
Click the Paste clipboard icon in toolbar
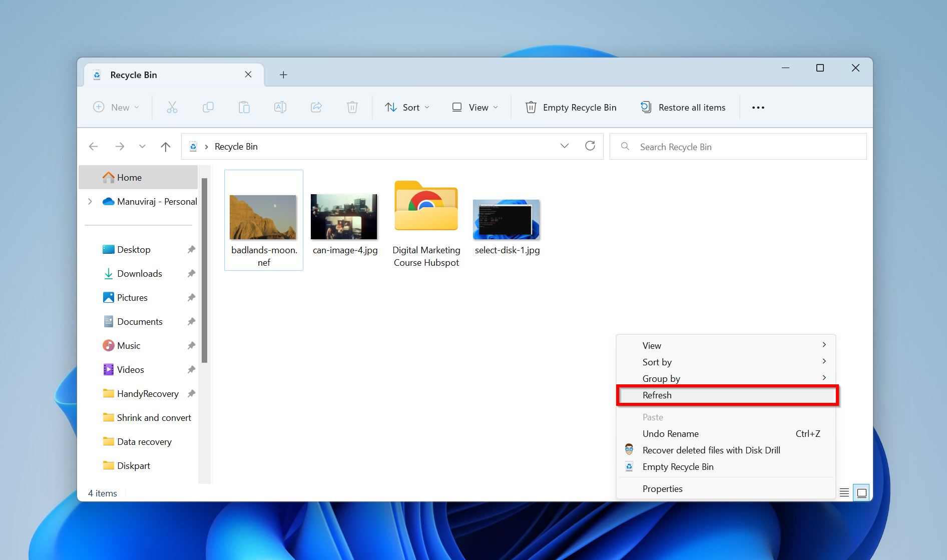coord(244,107)
